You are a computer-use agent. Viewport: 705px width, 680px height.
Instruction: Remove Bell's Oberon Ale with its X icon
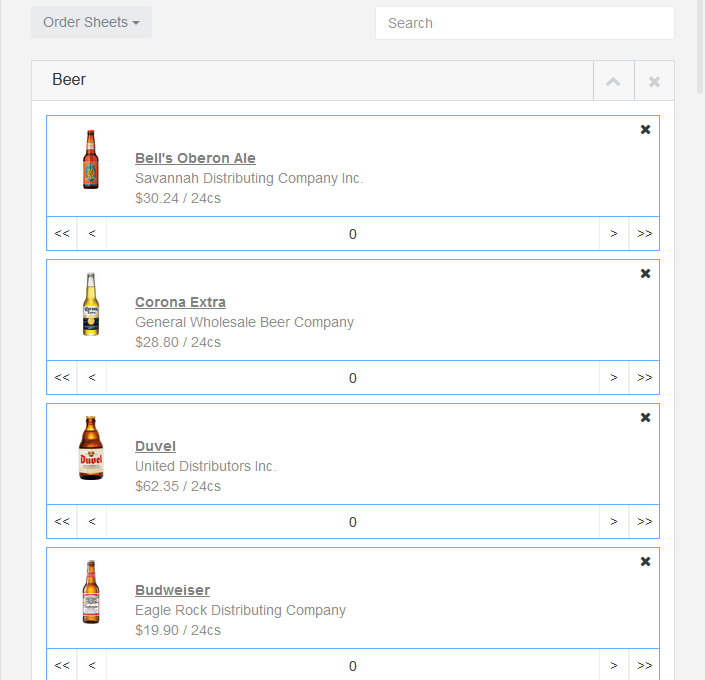coord(645,130)
